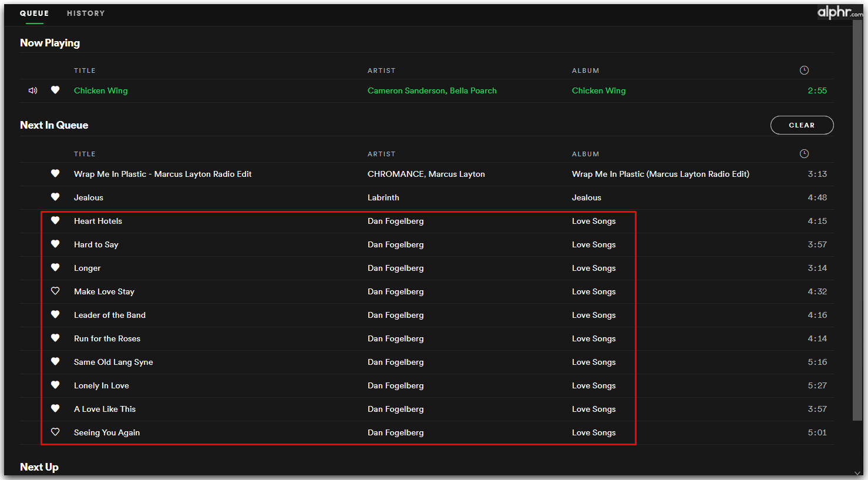Screen dimensions: 868x480
Task: Click the heart icon next to Jealous
Action: click(55, 197)
